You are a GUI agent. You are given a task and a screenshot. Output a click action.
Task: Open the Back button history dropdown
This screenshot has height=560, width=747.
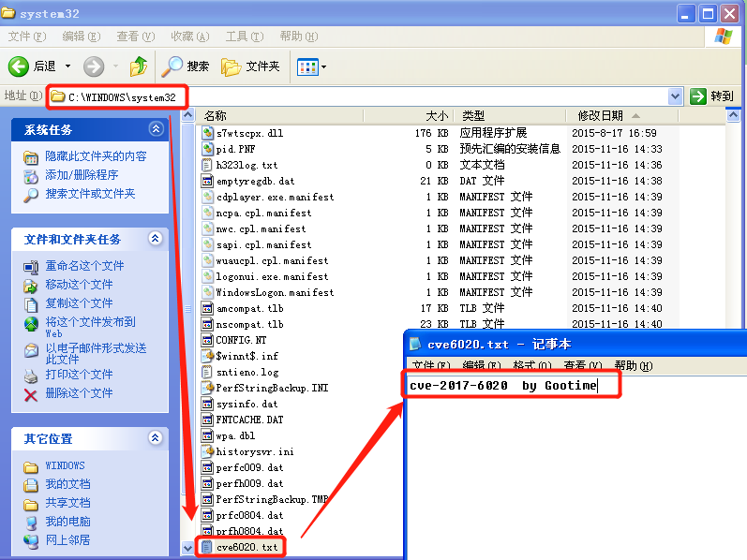click(67, 66)
